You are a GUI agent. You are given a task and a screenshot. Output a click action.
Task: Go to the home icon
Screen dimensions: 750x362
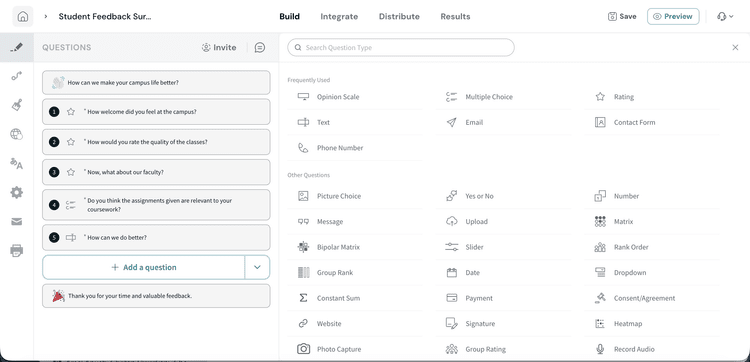click(x=22, y=16)
